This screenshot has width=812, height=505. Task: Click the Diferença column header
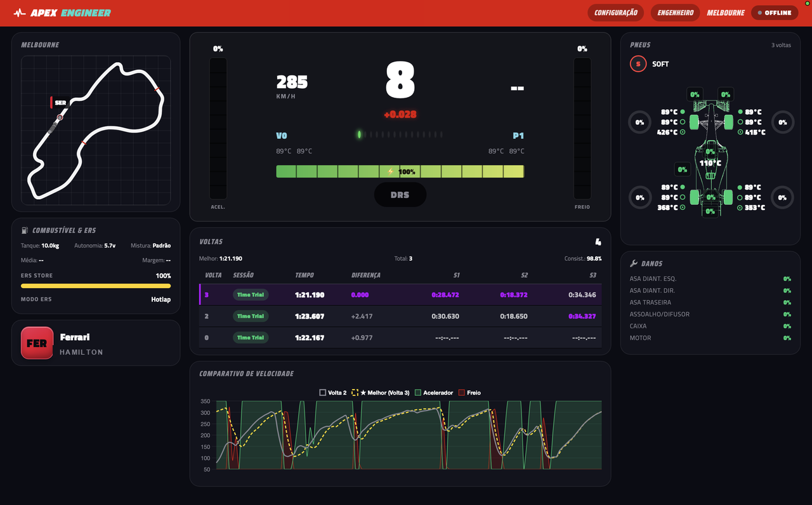(366, 275)
